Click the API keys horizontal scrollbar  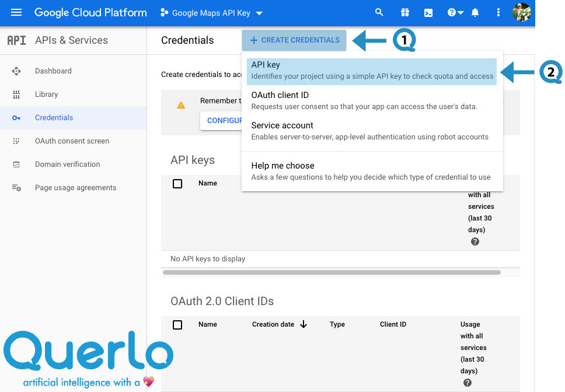(x=332, y=272)
